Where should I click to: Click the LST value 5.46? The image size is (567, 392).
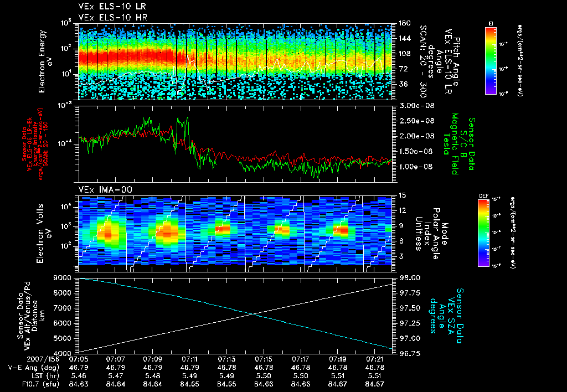click(x=79, y=376)
